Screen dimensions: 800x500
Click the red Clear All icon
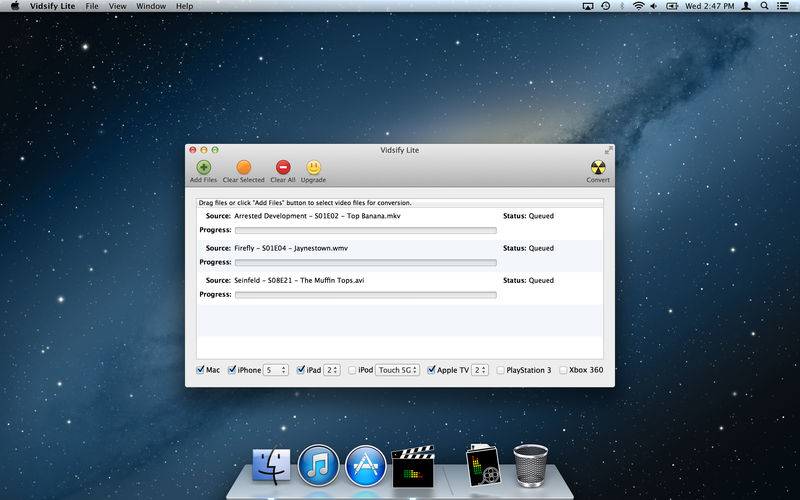pos(283,167)
